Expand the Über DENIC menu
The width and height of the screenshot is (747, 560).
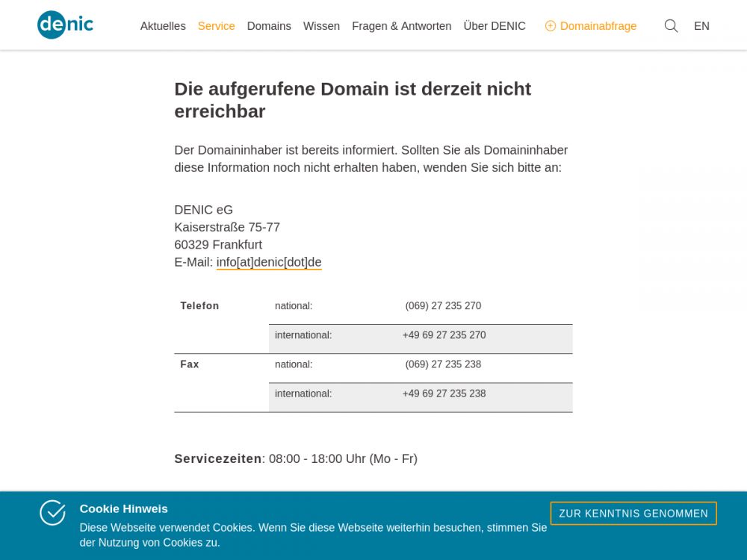click(495, 26)
